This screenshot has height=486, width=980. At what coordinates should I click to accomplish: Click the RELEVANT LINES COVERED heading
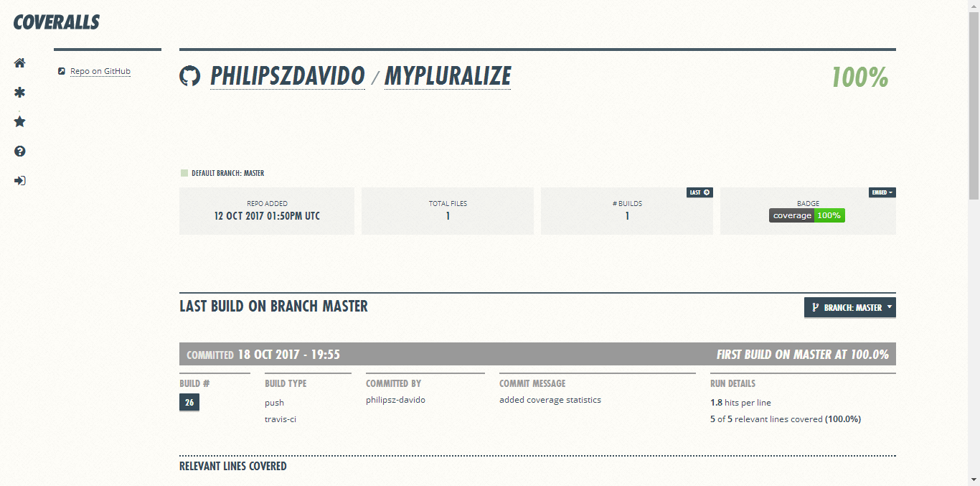(233, 467)
